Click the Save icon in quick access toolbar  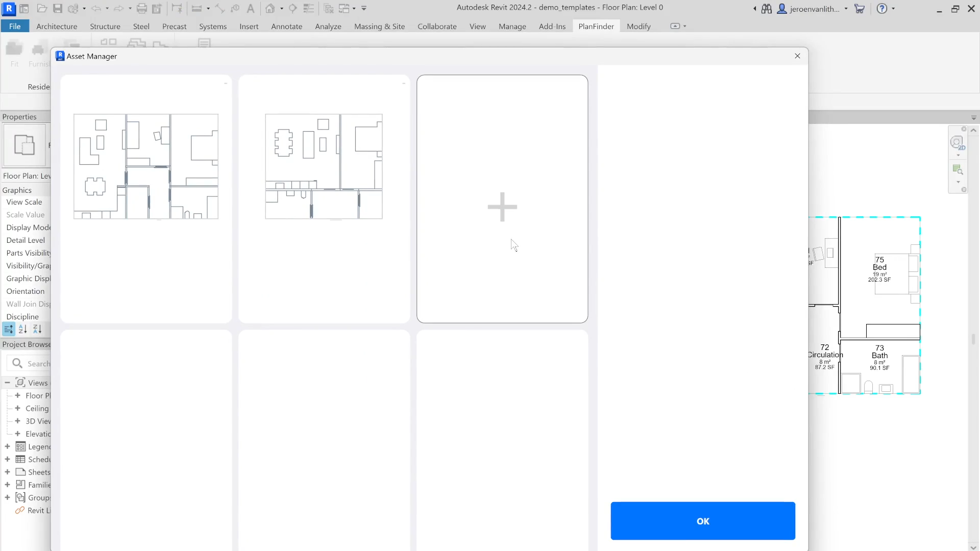pyautogui.click(x=57, y=8)
